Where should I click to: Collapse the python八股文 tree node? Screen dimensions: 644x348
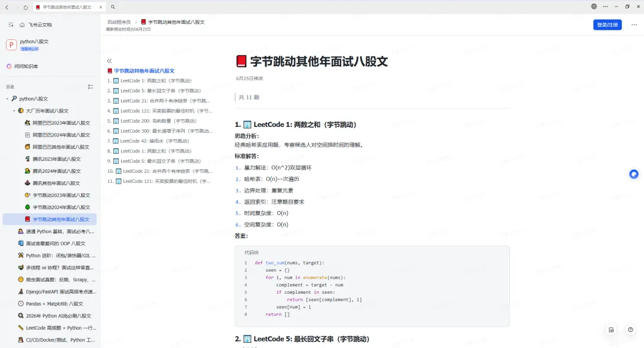click(7, 99)
